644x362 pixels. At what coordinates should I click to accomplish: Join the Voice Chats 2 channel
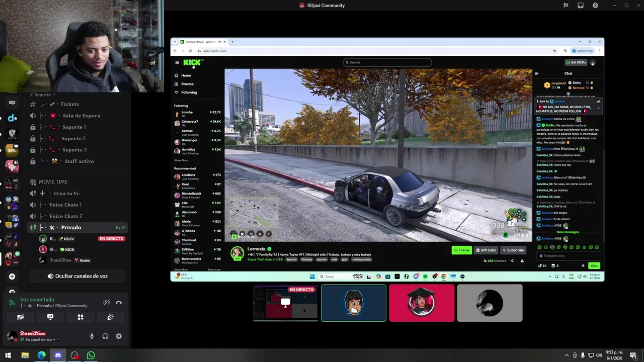point(77,216)
